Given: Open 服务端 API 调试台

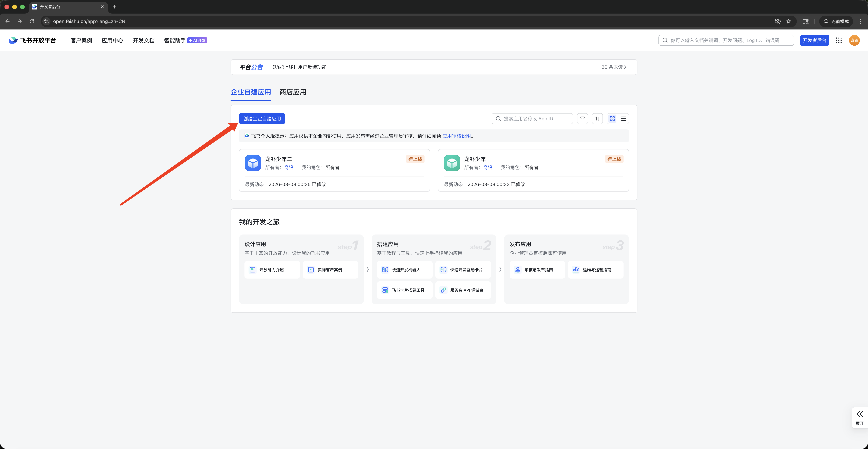Looking at the screenshot, I should [x=463, y=290].
